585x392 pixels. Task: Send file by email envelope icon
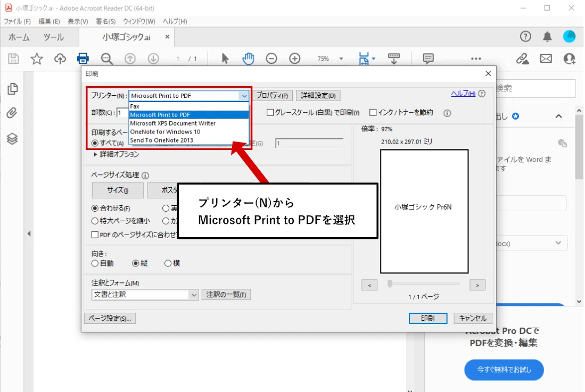[546, 59]
